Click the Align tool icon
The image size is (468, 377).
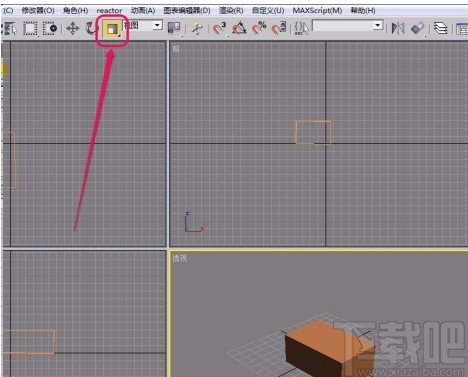pyautogui.click(x=417, y=29)
